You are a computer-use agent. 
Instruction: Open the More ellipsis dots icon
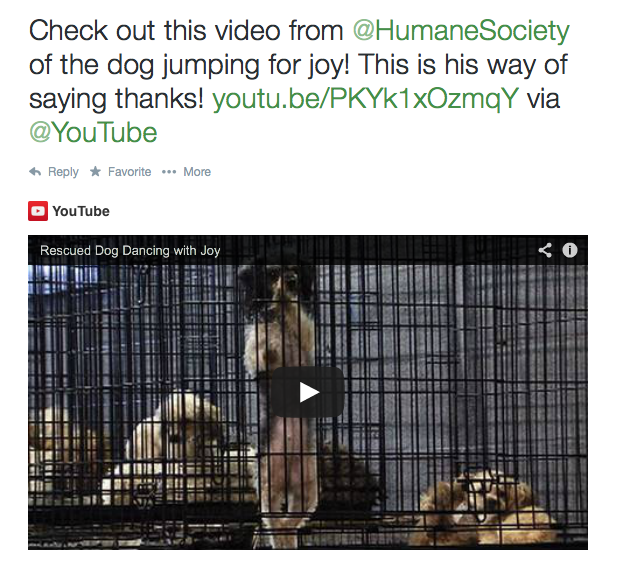tap(169, 172)
